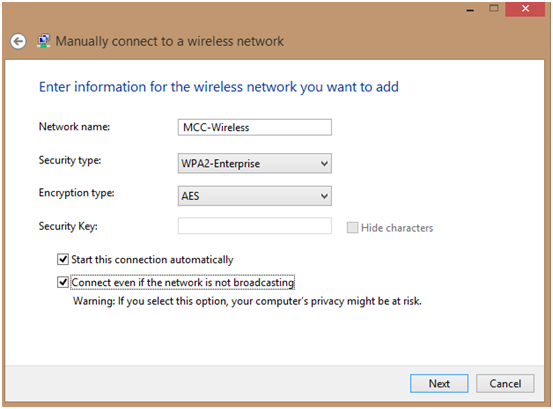This screenshot has height=409, width=553.
Task: Tick the Hide characters checkbox
Action: (x=352, y=228)
